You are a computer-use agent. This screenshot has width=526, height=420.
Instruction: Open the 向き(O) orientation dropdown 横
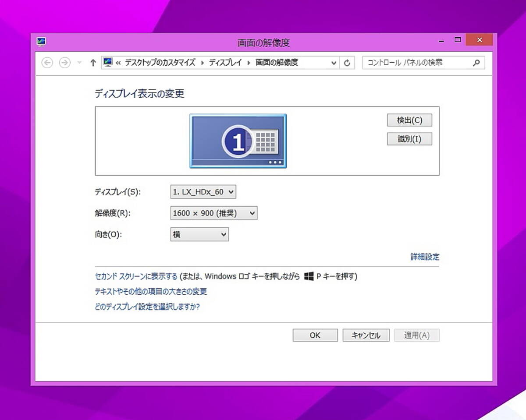tap(199, 234)
